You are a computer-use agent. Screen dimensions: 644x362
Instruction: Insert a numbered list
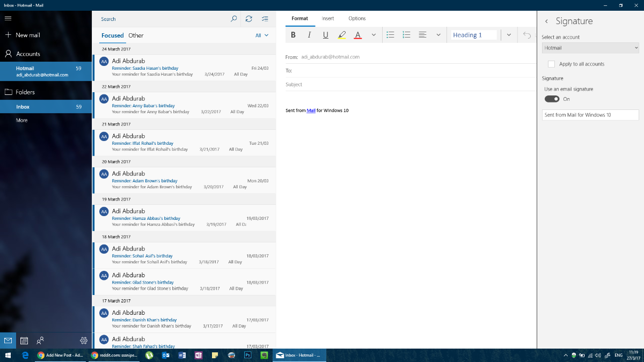(407, 35)
